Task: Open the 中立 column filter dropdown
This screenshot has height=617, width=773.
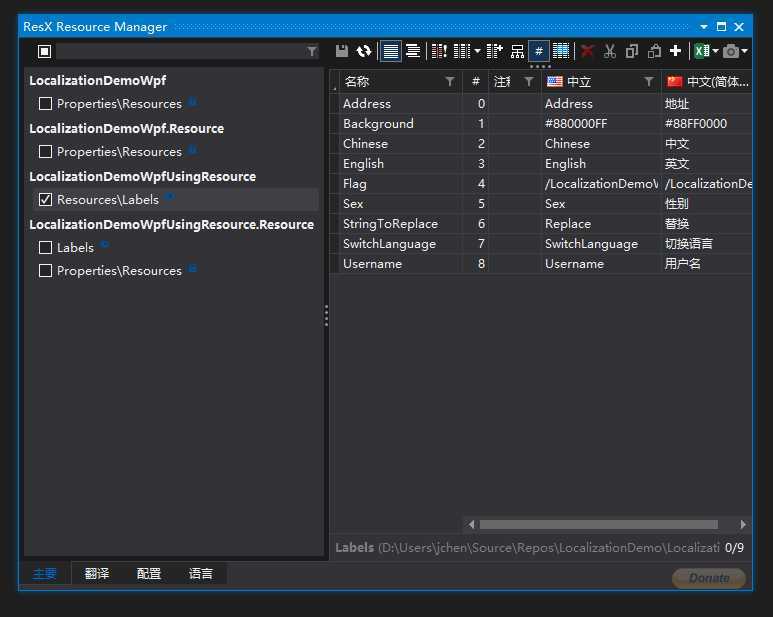Action: (x=649, y=82)
